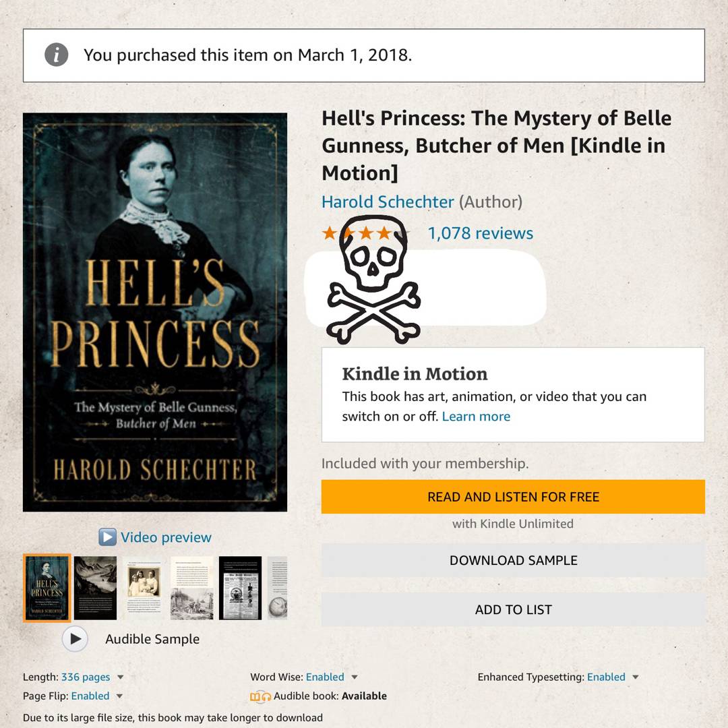Click the large Hell's Princess book cover
This screenshot has height=728, width=728.
pyautogui.click(x=155, y=311)
